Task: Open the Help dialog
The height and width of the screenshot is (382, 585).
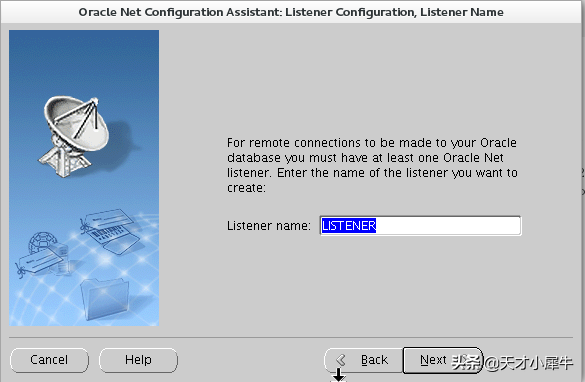Action: (138, 360)
